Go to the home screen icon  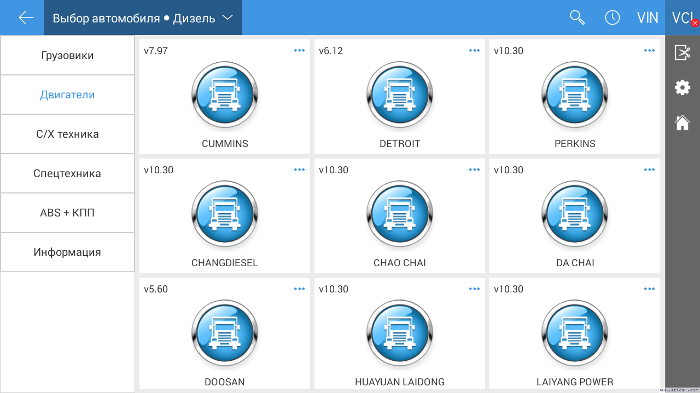pos(683,122)
